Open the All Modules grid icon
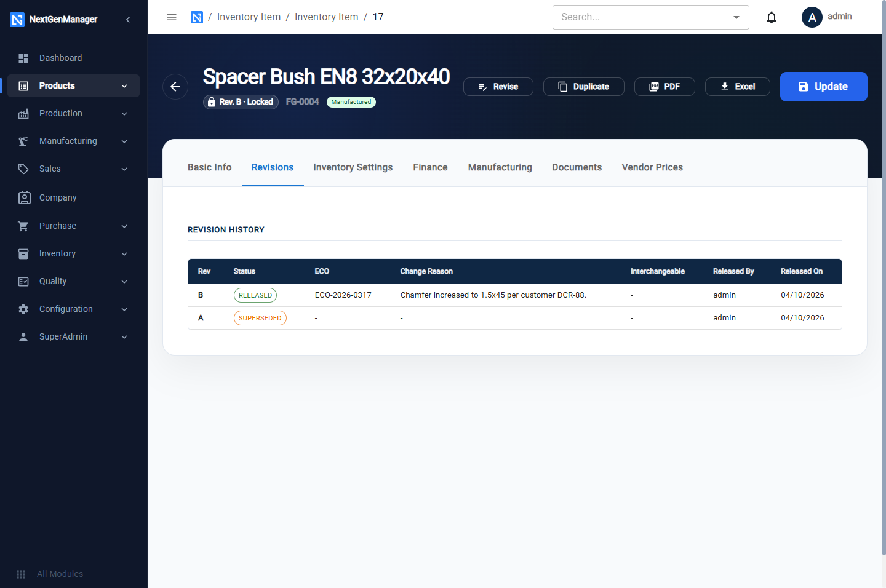 (21, 574)
